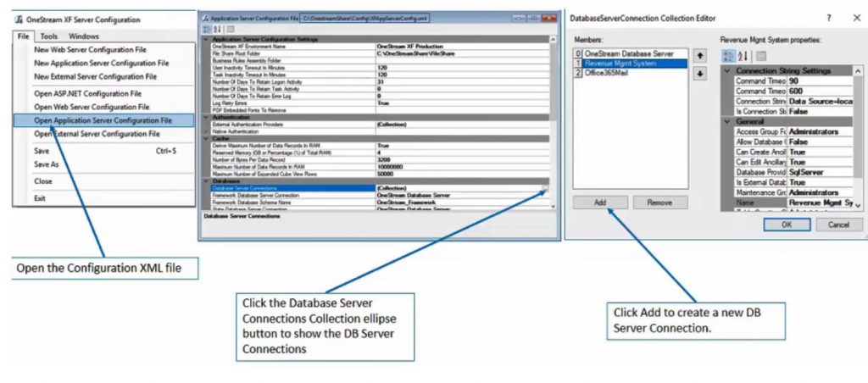
Task: Click the Command Timeout value 600
Action: [821, 91]
